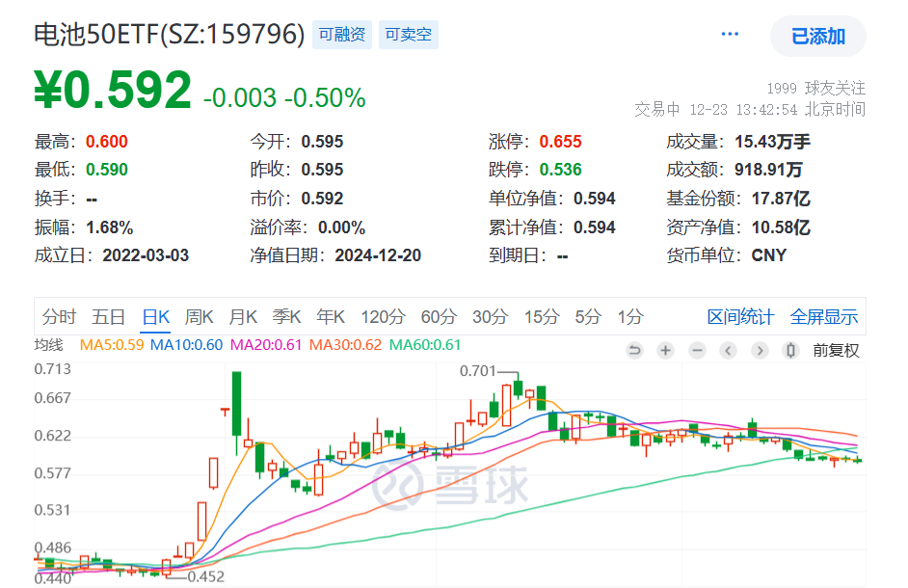Zoom in on the chart with plus icon
The image size is (908, 588).
[x=665, y=351]
